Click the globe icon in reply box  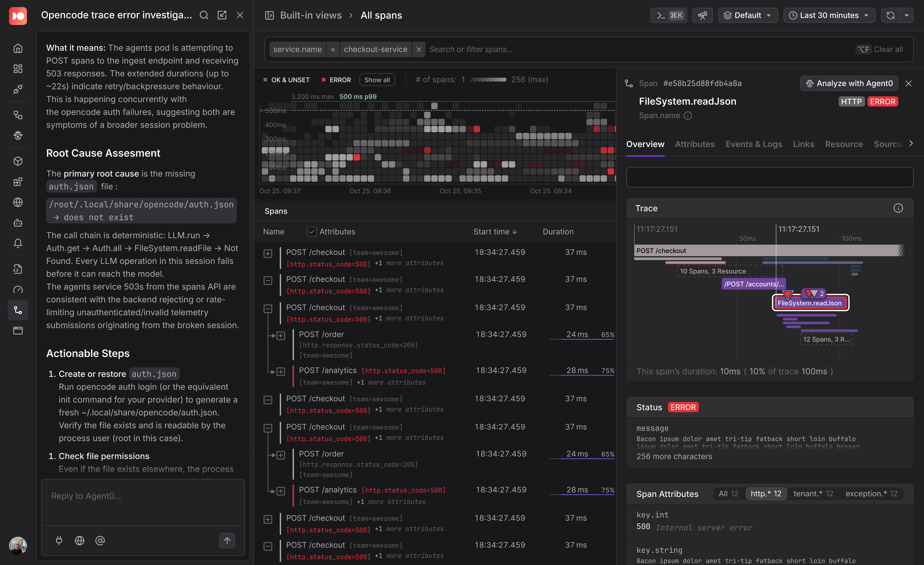80,540
